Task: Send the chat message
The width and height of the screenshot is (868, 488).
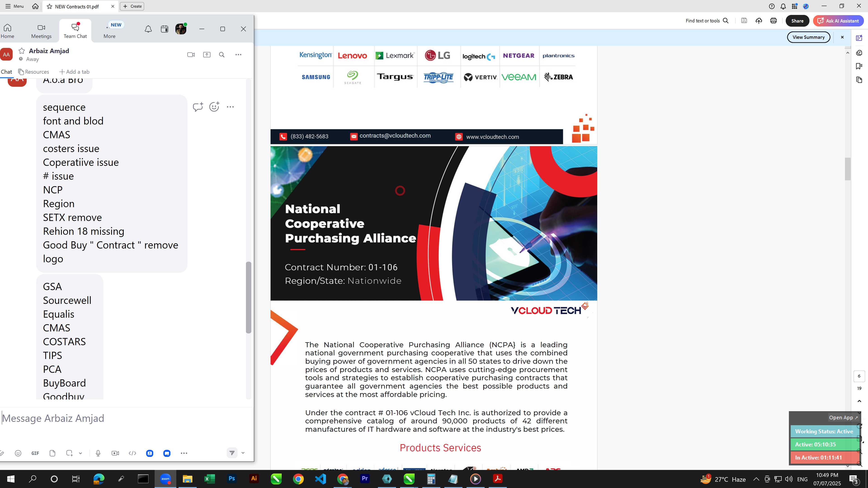Action: (232, 453)
